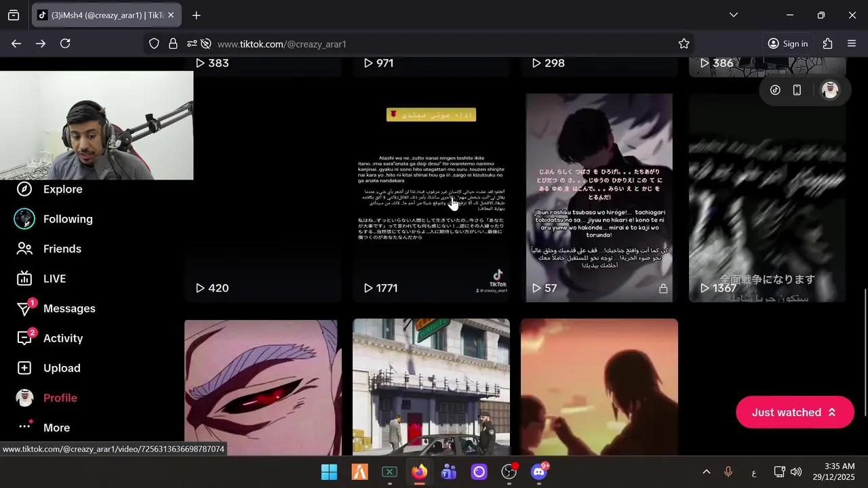Open the profile avatar menu top right
This screenshot has width=868, height=488.
830,90
